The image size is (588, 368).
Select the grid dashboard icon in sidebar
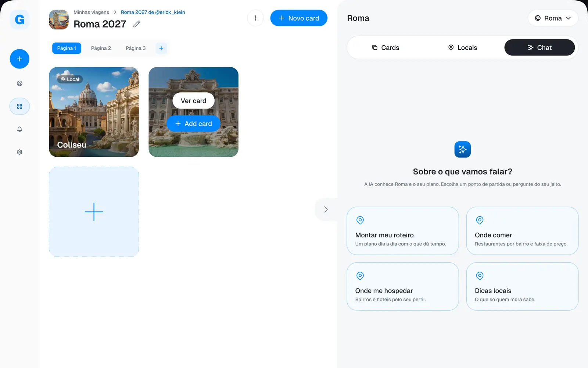tap(19, 106)
